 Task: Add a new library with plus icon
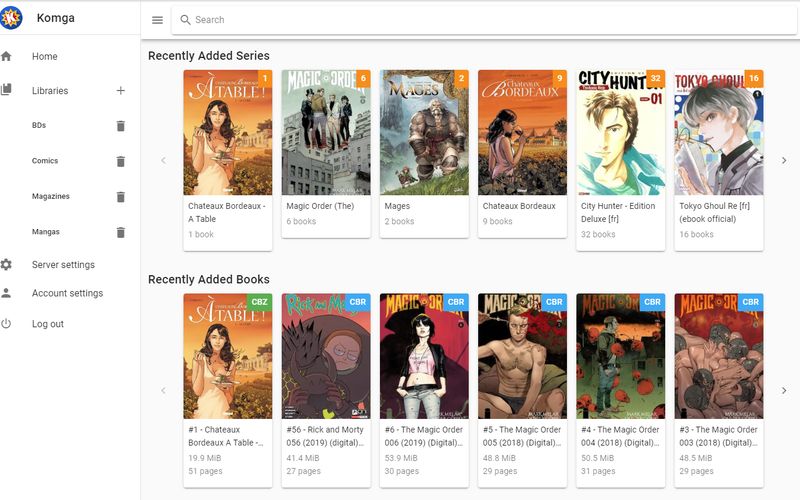(120, 90)
